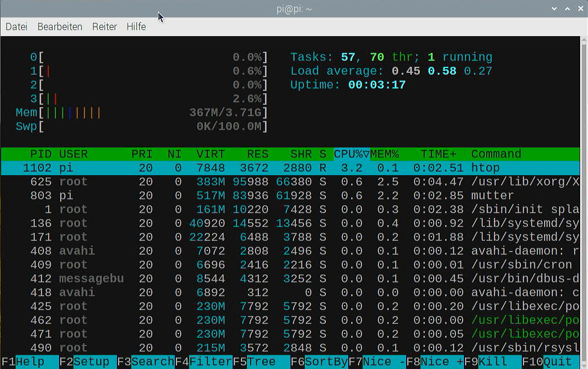Viewport: 588px width, 369px height.
Task: Select the dbus process row PID 412
Action: [x=290, y=279]
